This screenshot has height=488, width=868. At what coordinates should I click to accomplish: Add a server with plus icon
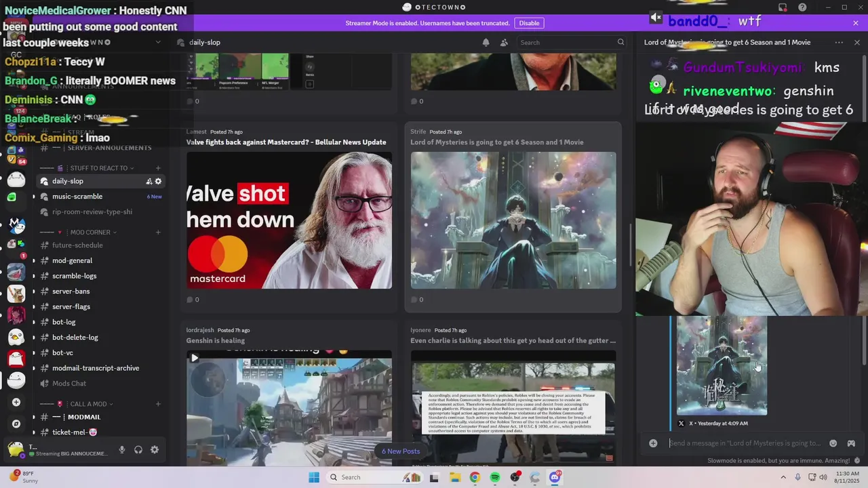point(16,402)
